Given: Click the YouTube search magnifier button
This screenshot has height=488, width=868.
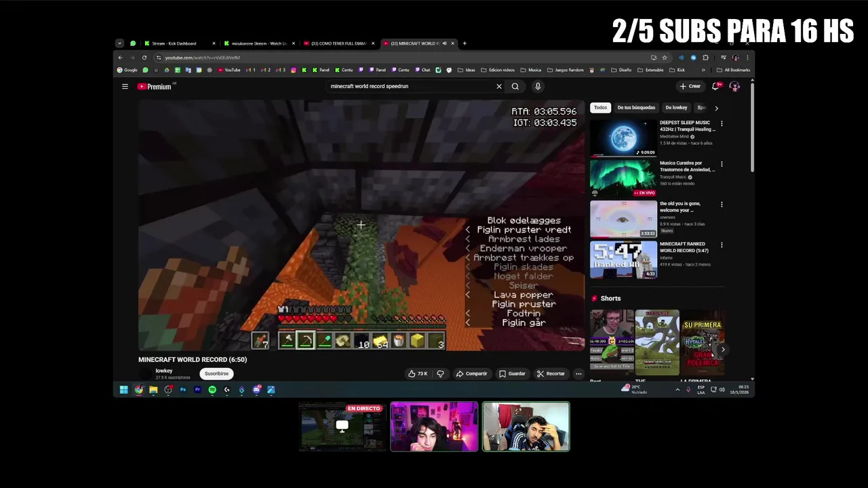Looking at the screenshot, I should (x=515, y=86).
